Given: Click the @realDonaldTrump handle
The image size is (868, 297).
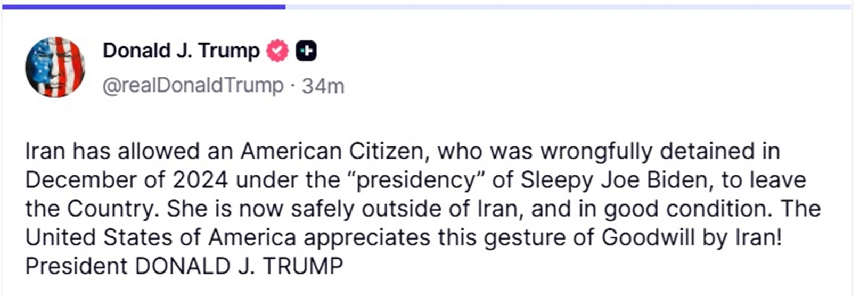Looking at the screenshot, I should click(193, 85).
